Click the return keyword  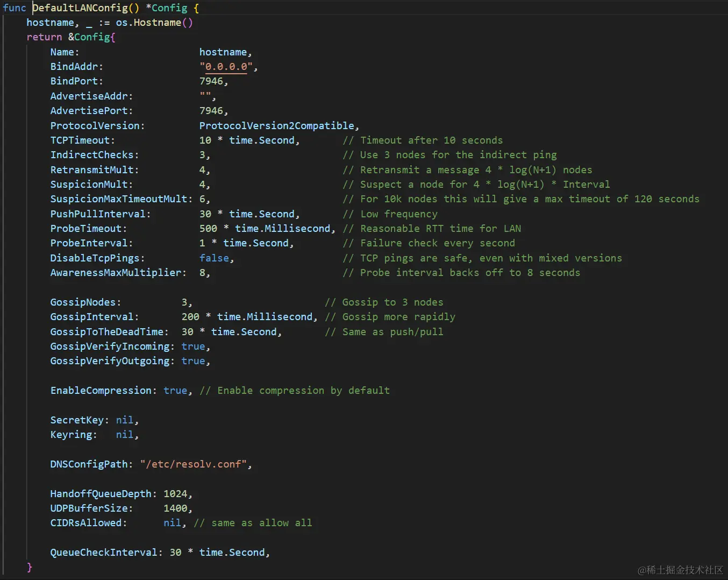[45, 37]
